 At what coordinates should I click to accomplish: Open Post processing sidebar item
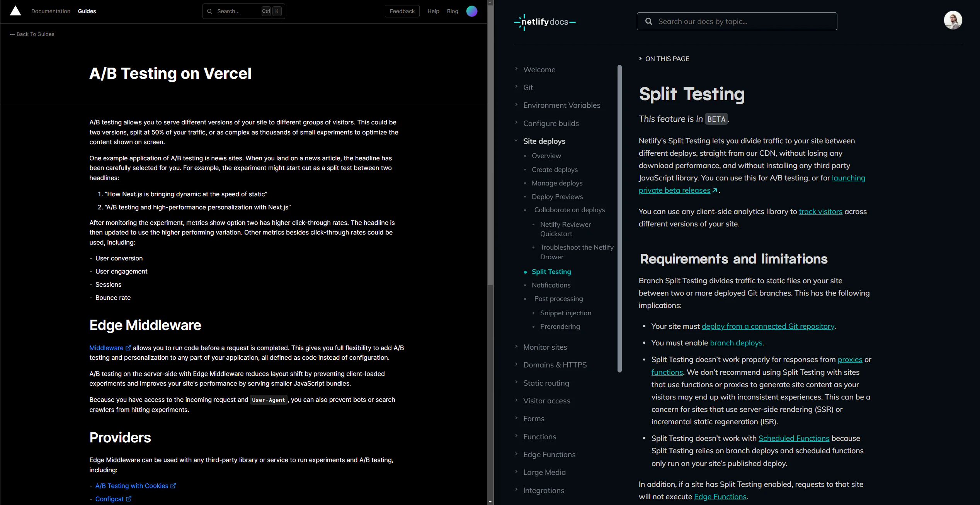558,299
